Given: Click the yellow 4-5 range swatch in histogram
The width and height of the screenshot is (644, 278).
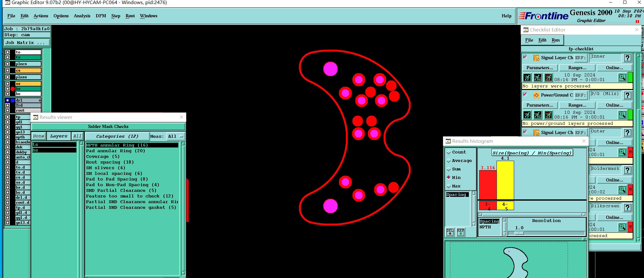Looking at the screenshot, I should [505, 206].
